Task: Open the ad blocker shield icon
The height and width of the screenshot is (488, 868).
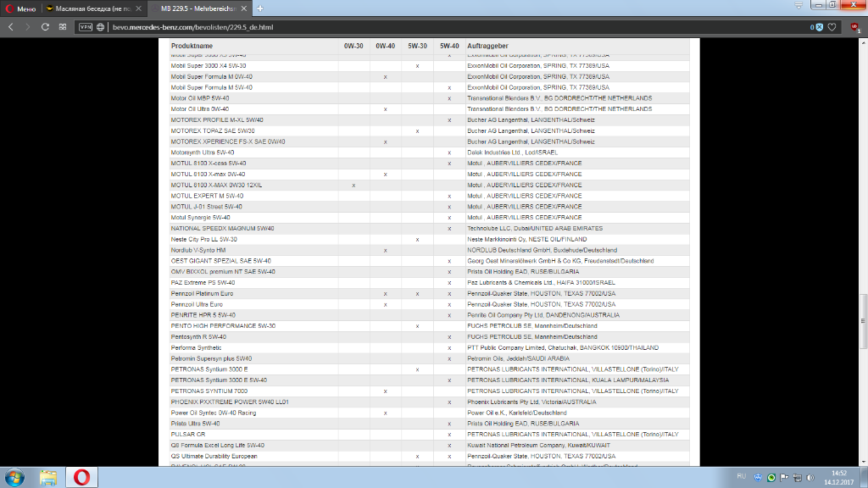Action: coord(819,27)
